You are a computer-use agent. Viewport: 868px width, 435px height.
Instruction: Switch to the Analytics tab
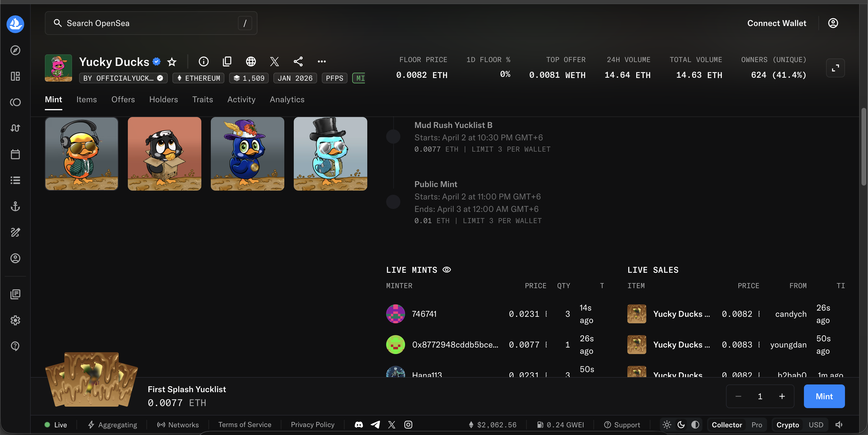click(287, 100)
